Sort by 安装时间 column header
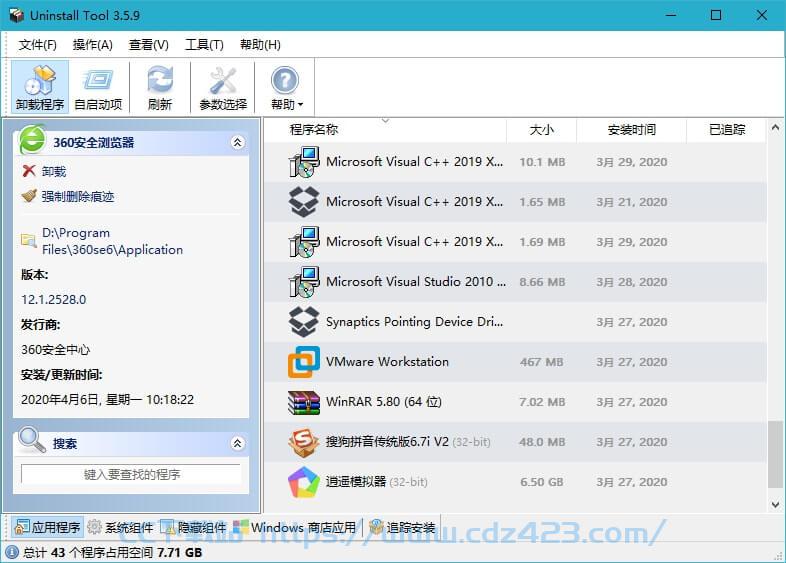The width and height of the screenshot is (786, 563). (632, 130)
